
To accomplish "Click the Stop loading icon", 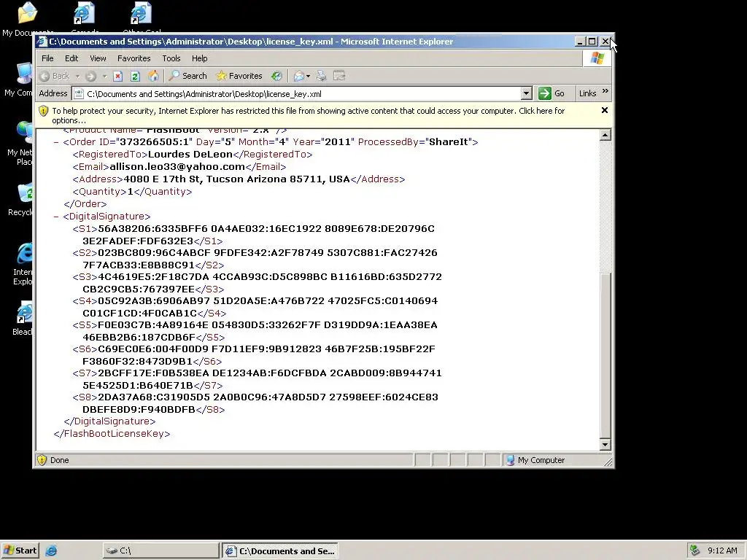I will [118, 76].
